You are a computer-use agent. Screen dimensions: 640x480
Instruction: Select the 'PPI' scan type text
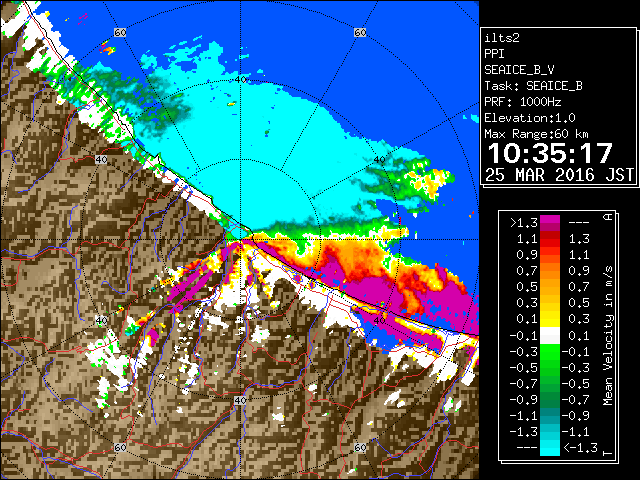(x=494, y=54)
